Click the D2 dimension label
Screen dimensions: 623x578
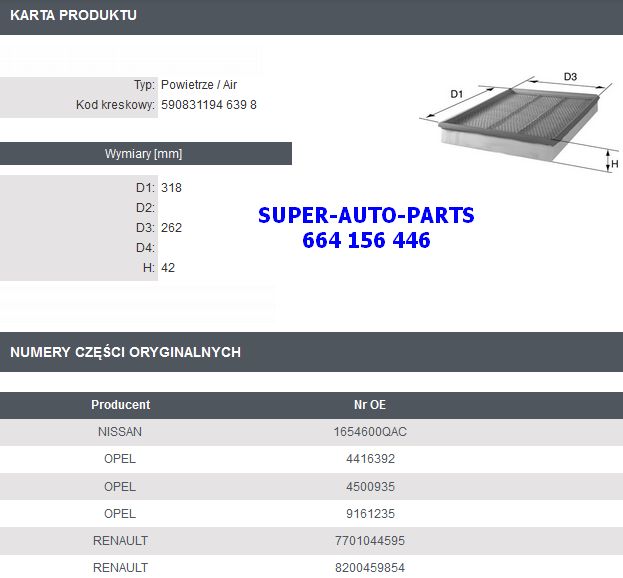[145, 208]
